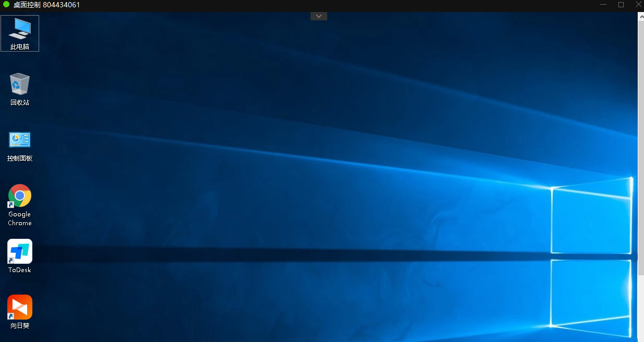Click the "ToDesk" text label
The width and height of the screenshot is (644, 342).
20,270
